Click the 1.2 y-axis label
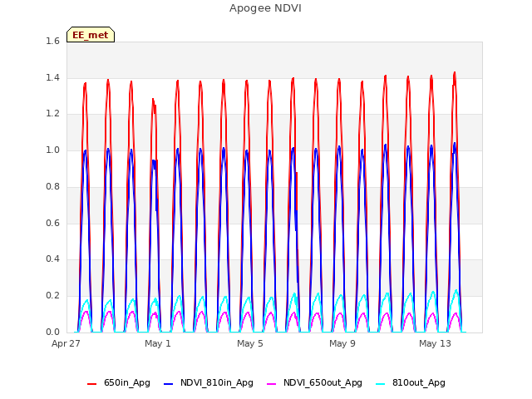 52,114
